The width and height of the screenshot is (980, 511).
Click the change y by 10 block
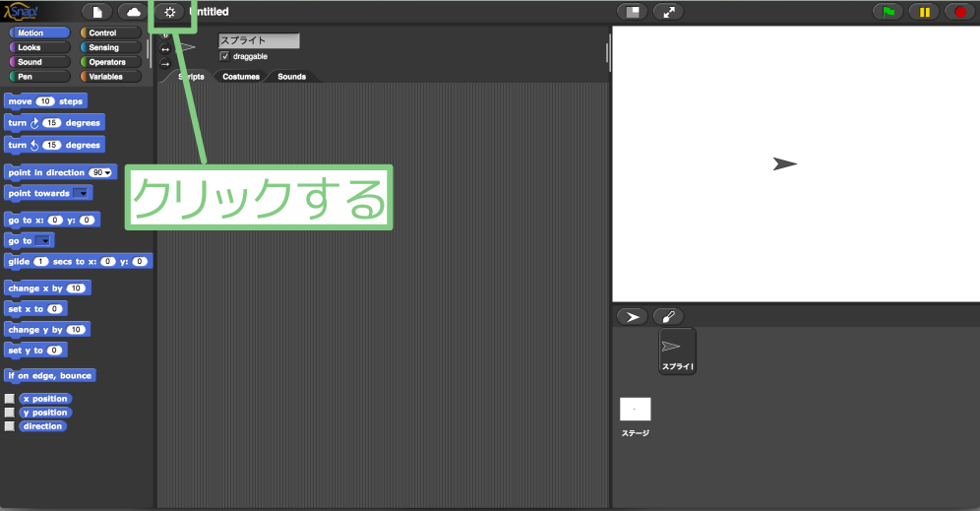point(47,330)
